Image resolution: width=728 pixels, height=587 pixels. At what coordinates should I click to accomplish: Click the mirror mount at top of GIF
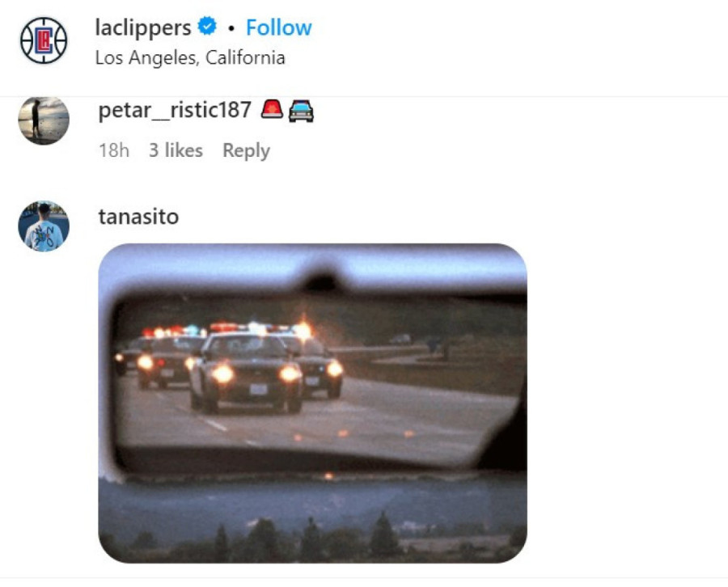(x=320, y=281)
